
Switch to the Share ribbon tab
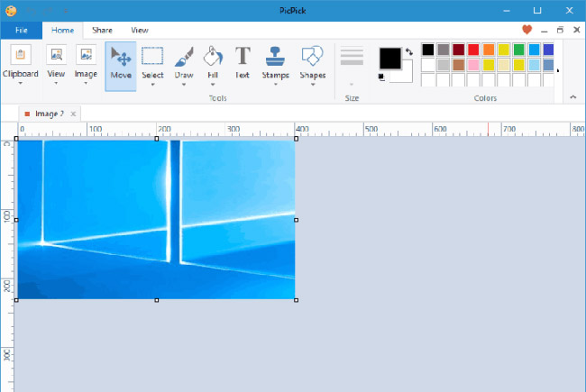(x=102, y=31)
